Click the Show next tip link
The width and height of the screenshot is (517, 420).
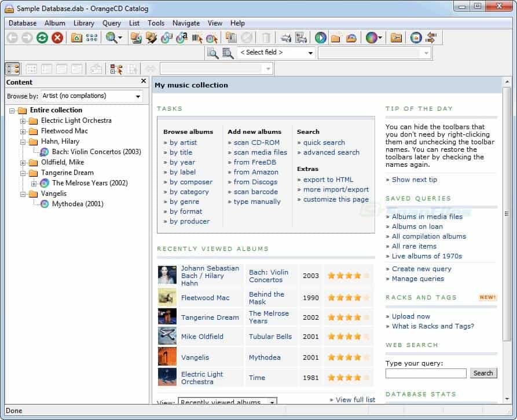coord(414,180)
